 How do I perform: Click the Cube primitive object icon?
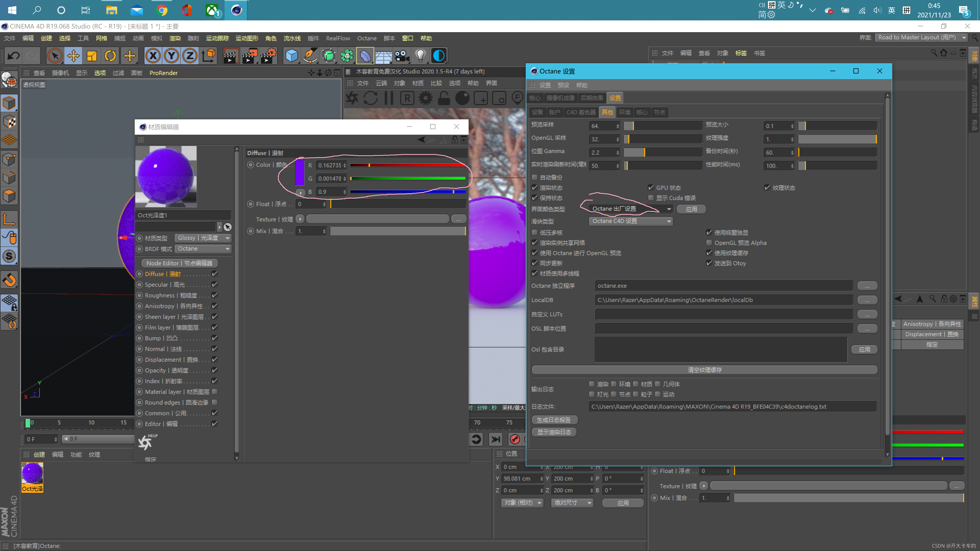tap(291, 56)
